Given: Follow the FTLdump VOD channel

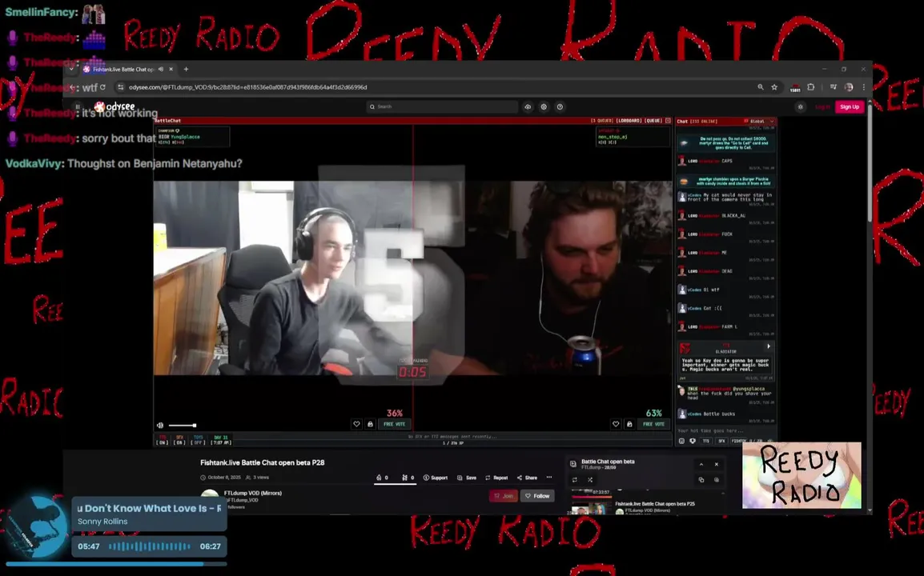Looking at the screenshot, I should (x=537, y=496).
